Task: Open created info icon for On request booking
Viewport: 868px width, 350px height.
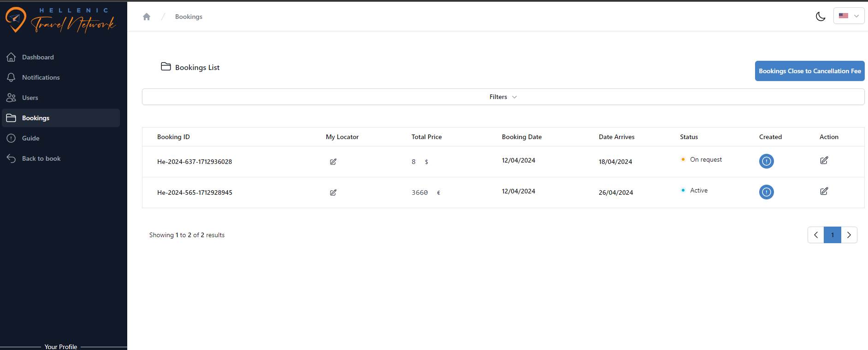Action: [766, 161]
